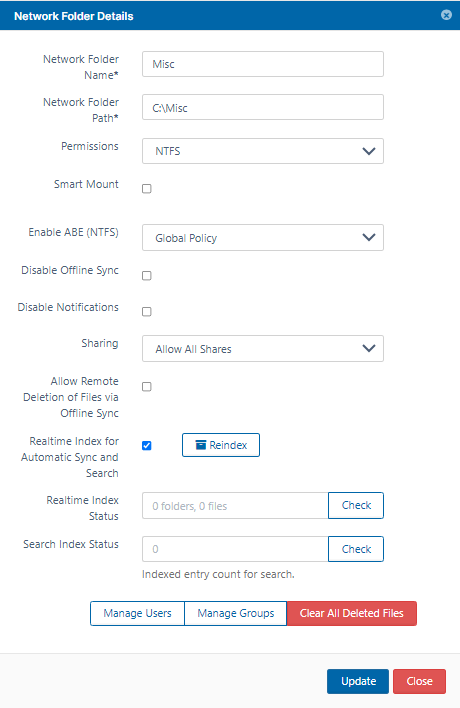The image size is (460, 708).
Task: Check the Search Index Status
Action: 356,549
